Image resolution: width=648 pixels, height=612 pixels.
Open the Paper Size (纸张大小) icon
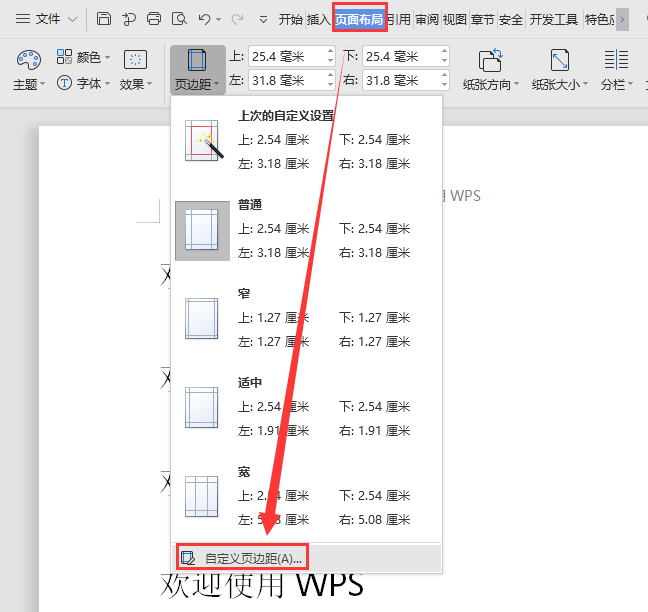(x=559, y=61)
